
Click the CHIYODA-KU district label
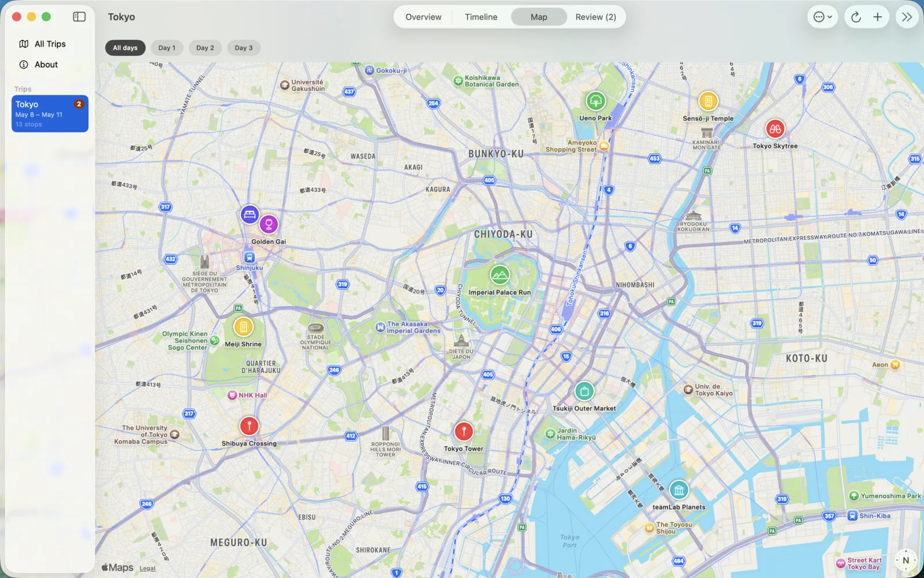click(x=504, y=235)
